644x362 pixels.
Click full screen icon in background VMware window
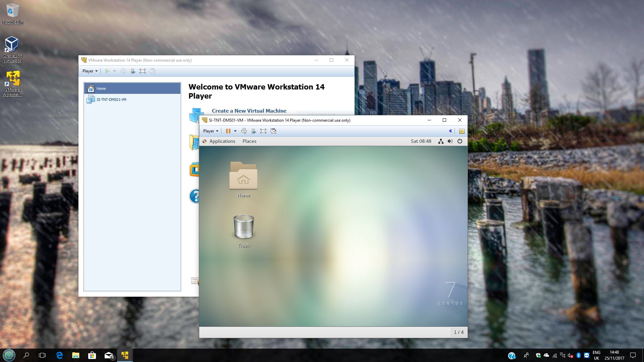pos(143,71)
